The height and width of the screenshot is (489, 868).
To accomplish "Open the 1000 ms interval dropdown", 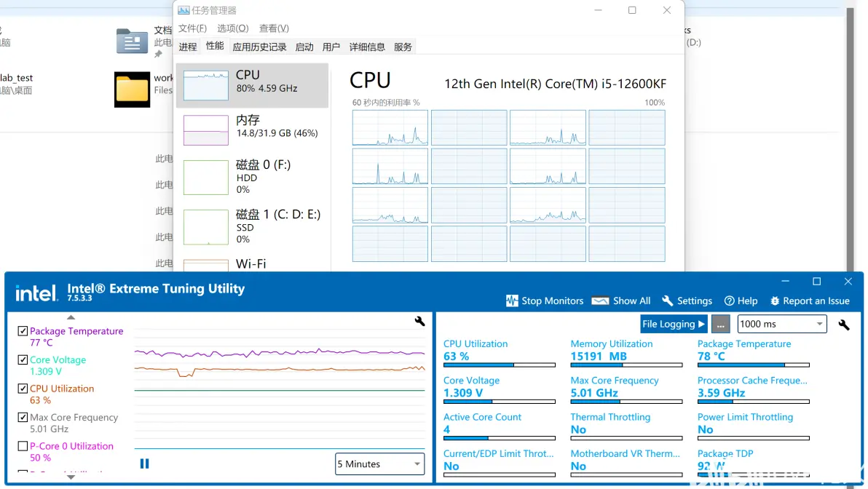I will (781, 324).
